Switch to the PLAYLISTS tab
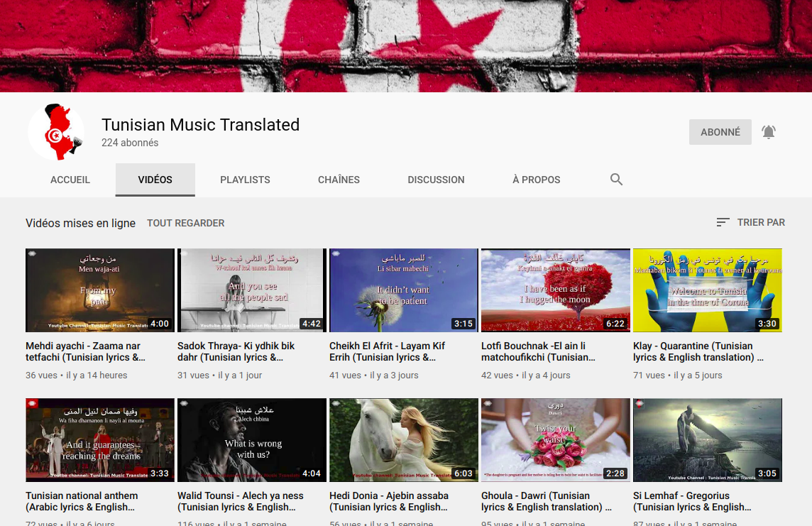The width and height of the screenshot is (812, 526). pos(245,180)
